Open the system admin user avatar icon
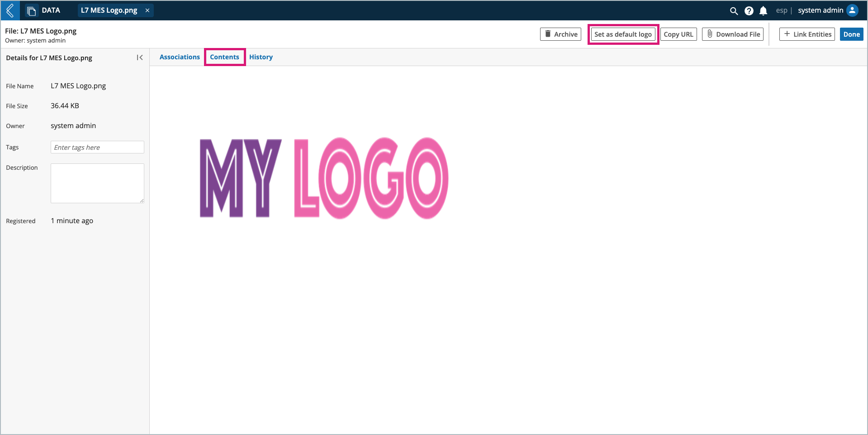The height and width of the screenshot is (435, 868). [852, 10]
